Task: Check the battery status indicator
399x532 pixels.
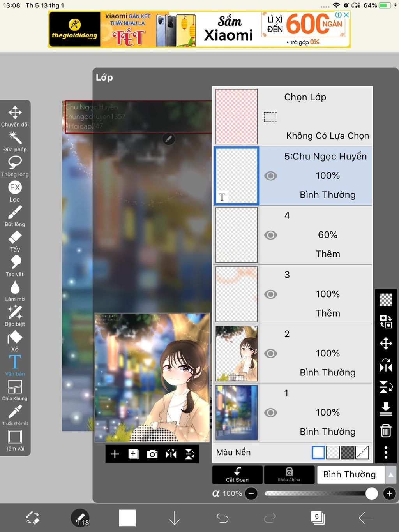Action: click(385, 5)
